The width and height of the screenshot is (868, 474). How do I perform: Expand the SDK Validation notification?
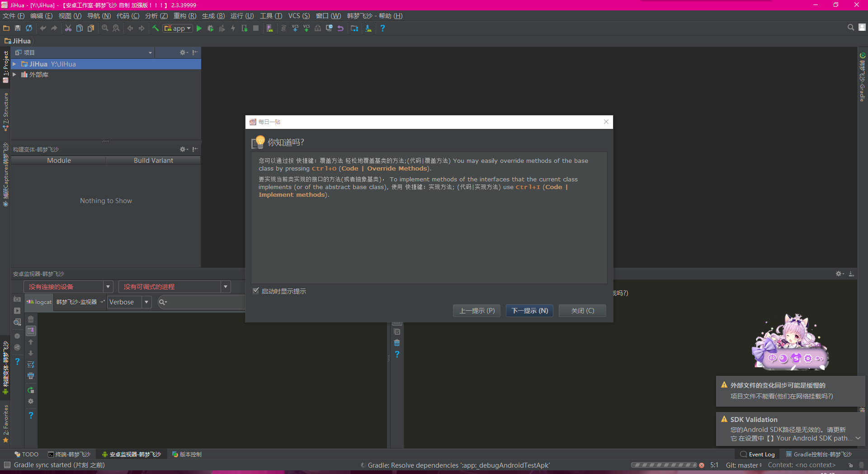pyautogui.click(x=858, y=438)
